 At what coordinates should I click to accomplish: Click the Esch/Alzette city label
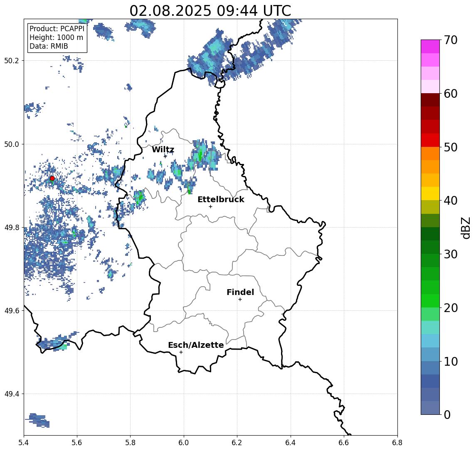tap(196, 345)
